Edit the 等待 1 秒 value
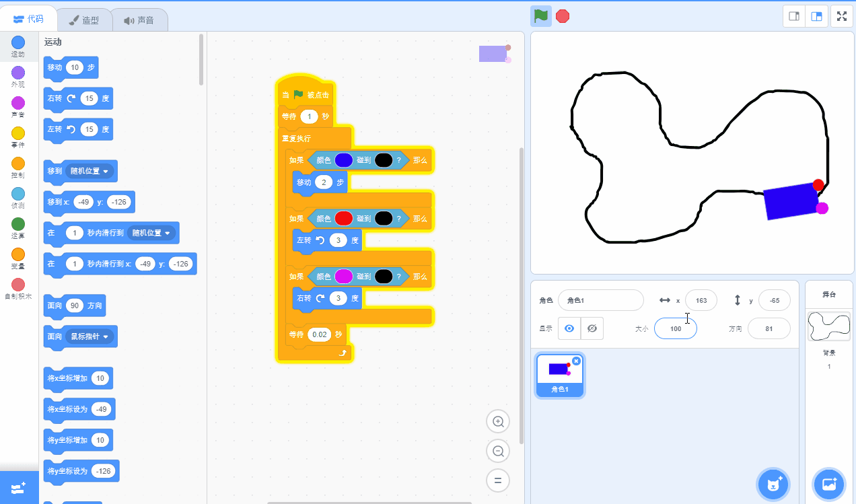 [x=309, y=117]
